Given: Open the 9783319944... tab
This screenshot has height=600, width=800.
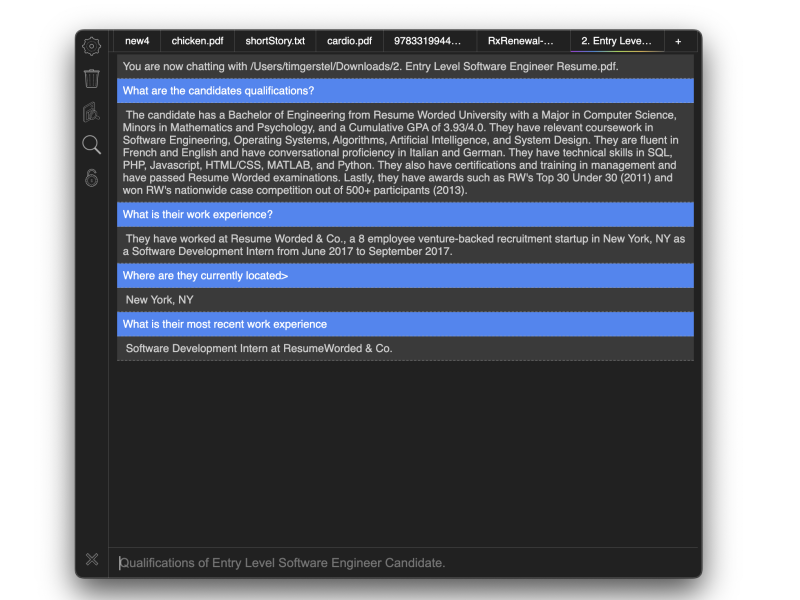Looking at the screenshot, I should coord(430,41).
